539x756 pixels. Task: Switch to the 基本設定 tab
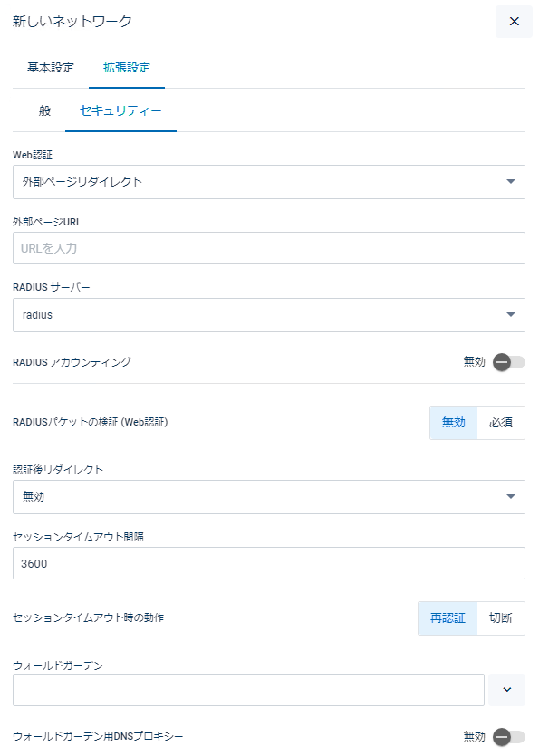tap(51, 68)
